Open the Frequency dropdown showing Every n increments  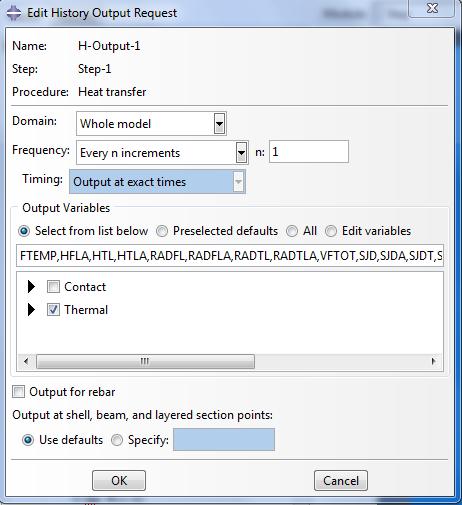tap(162, 153)
